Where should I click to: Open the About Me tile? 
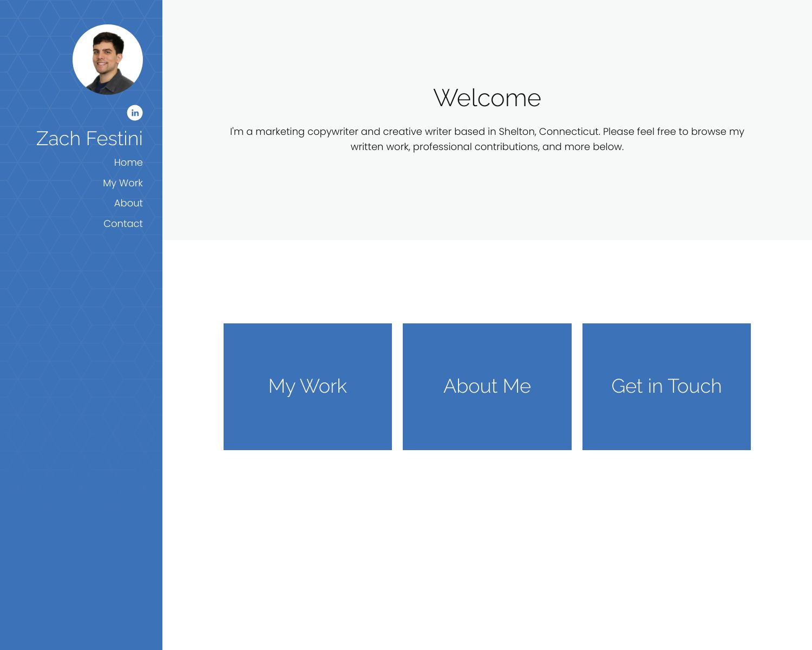487,386
